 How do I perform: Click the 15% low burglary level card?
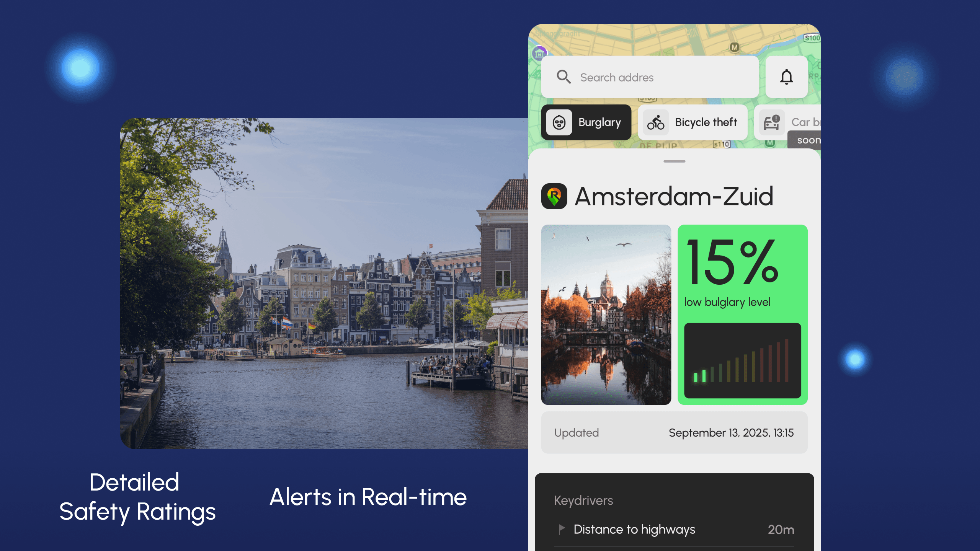click(742, 274)
